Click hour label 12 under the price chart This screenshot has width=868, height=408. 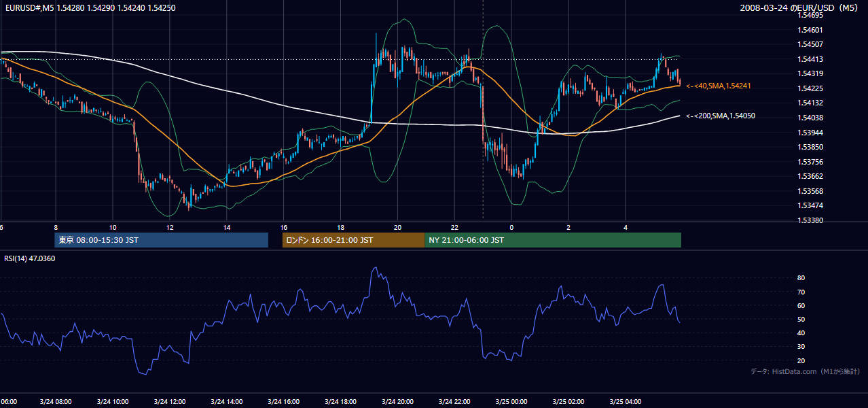(170, 228)
